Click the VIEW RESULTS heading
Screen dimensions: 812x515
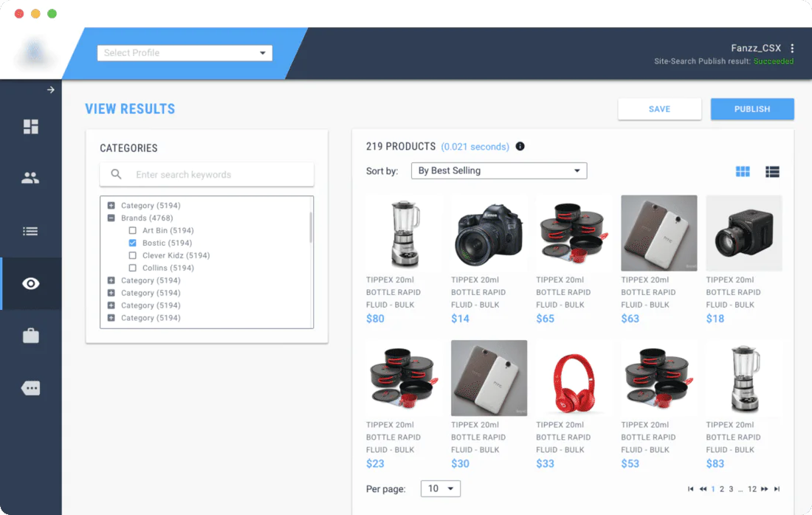[x=130, y=108]
